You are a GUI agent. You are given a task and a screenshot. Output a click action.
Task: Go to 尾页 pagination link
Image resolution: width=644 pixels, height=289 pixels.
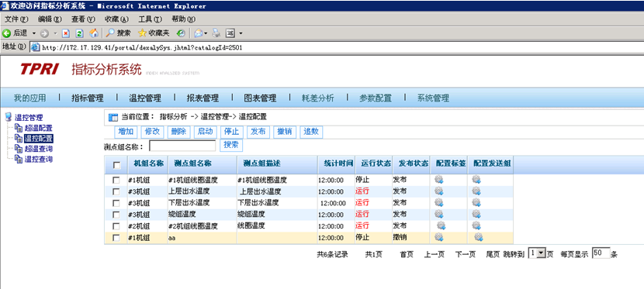493,255
